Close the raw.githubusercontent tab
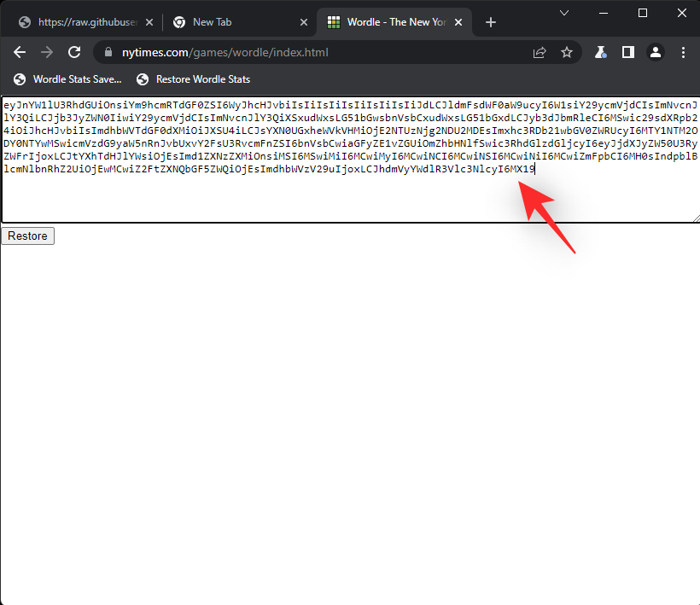This screenshot has height=605, width=700. click(147, 22)
